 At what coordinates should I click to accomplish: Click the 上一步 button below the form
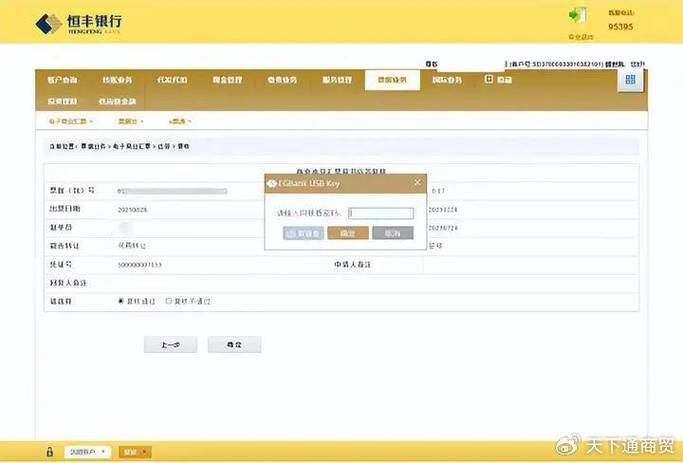point(170,345)
